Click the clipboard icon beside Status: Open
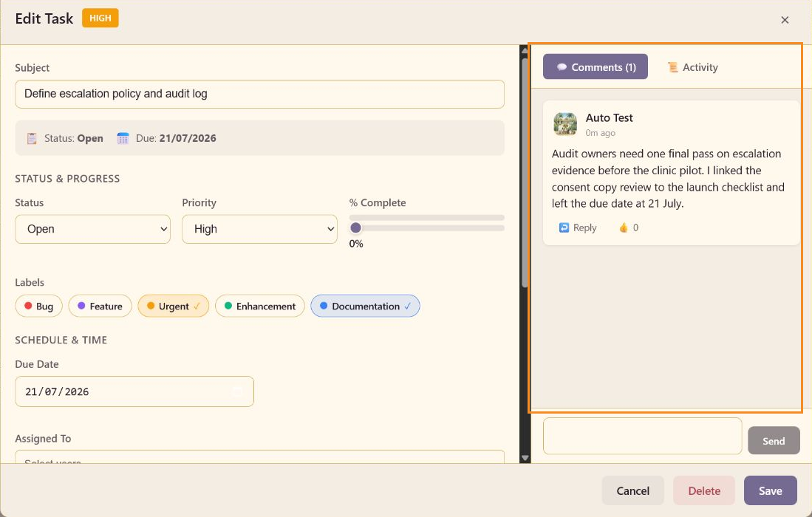This screenshot has height=517, width=812. tap(32, 138)
